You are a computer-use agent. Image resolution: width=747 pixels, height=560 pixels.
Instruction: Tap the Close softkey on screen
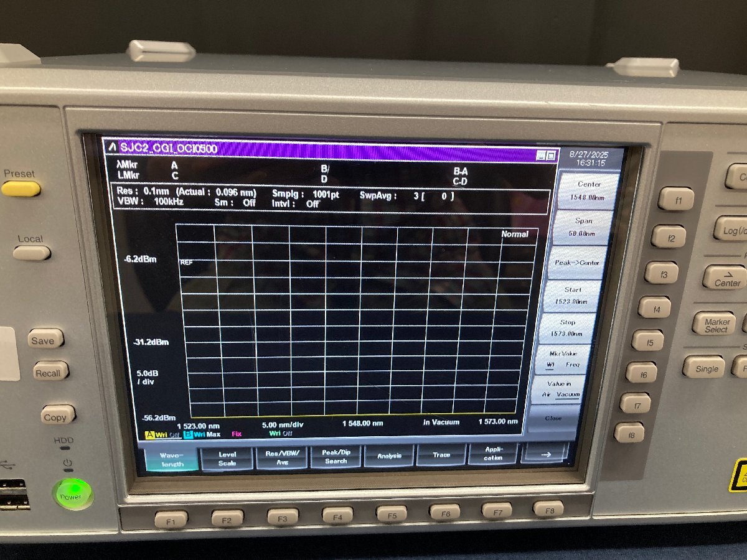pyautogui.click(x=553, y=419)
